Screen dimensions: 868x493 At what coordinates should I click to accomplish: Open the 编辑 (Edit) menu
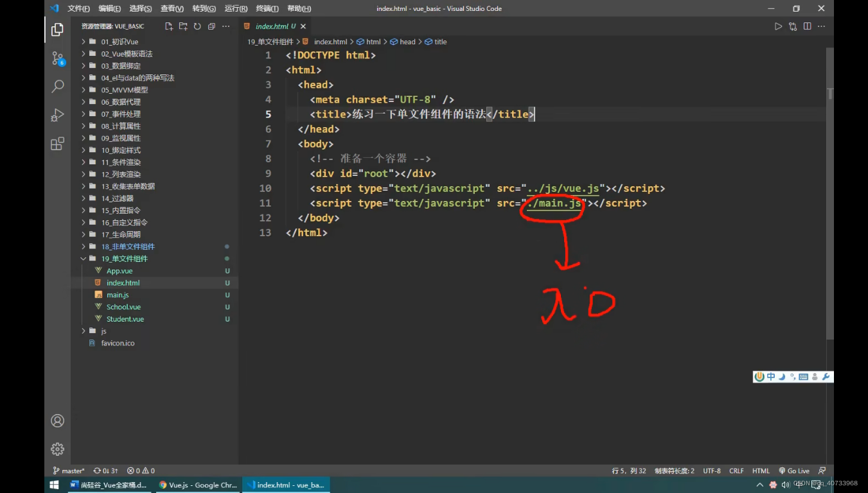point(109,8)
